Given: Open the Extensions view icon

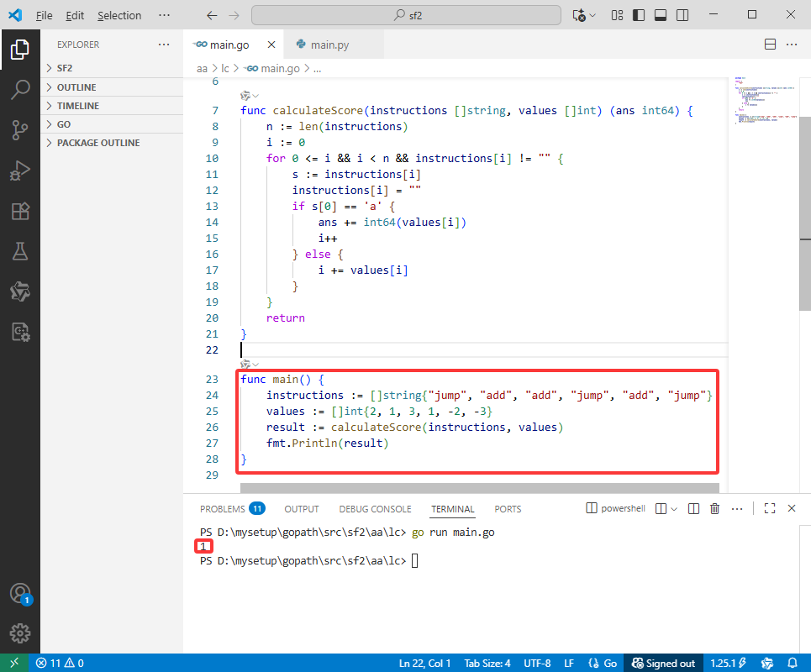Looking at the screenshot, I should coord(19,211).
